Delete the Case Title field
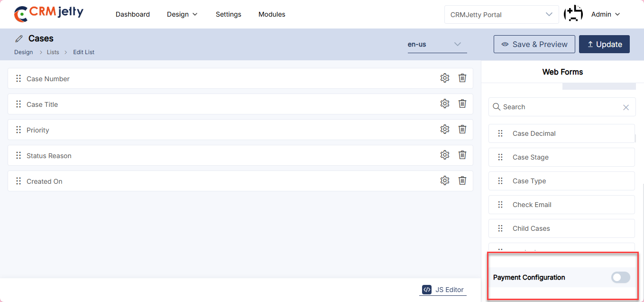644x302 pixels. point(462,104)
